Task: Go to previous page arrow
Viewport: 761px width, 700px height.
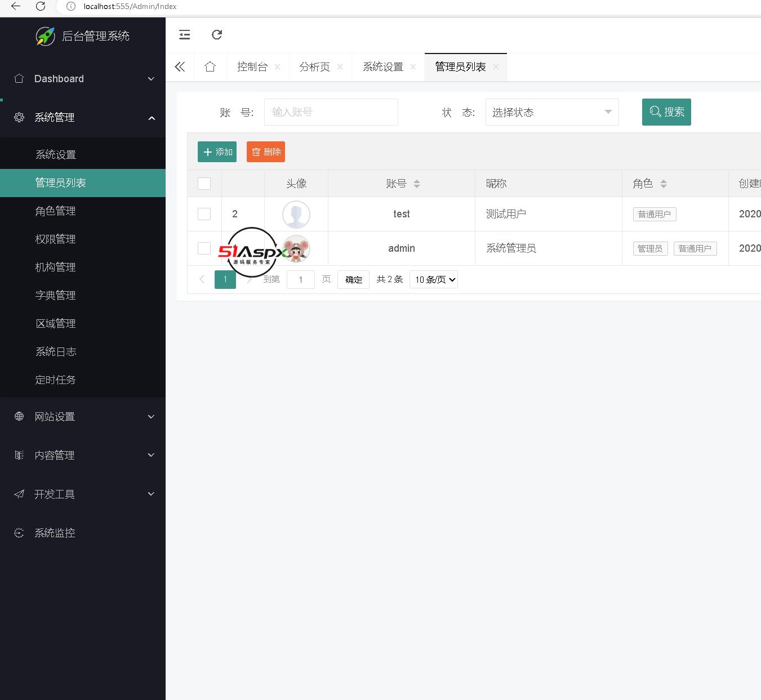Action: pyautogui.click(x=202, y=279)
